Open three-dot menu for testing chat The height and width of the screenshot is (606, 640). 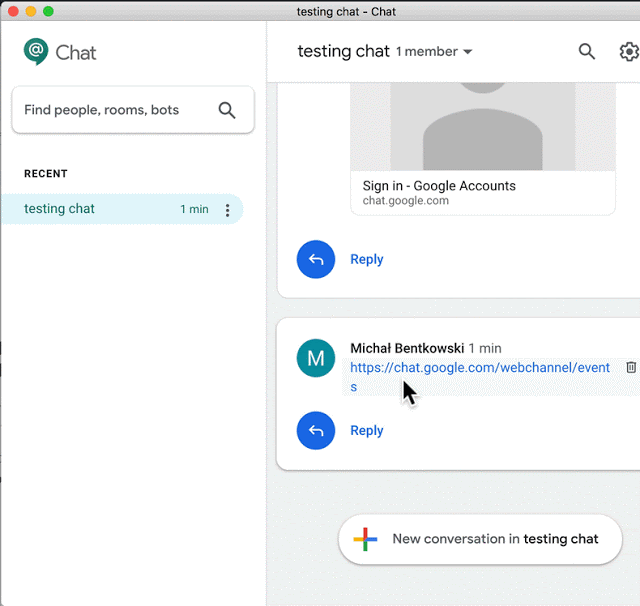pyautogui.click(x=227, y=210)
